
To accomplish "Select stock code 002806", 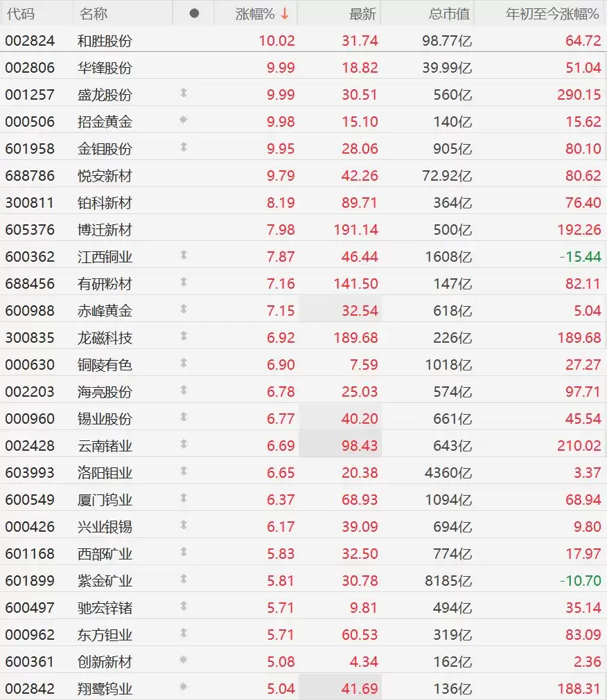I will click(30, 68).
